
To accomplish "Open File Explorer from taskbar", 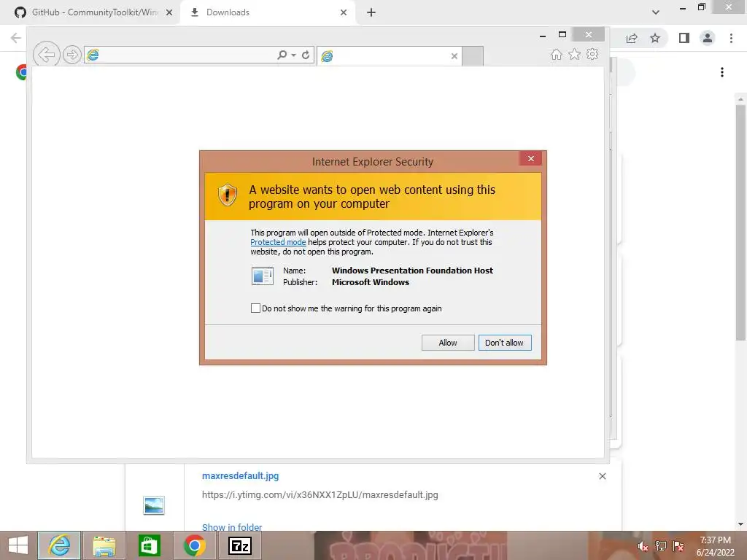I will tap(104, 545).
